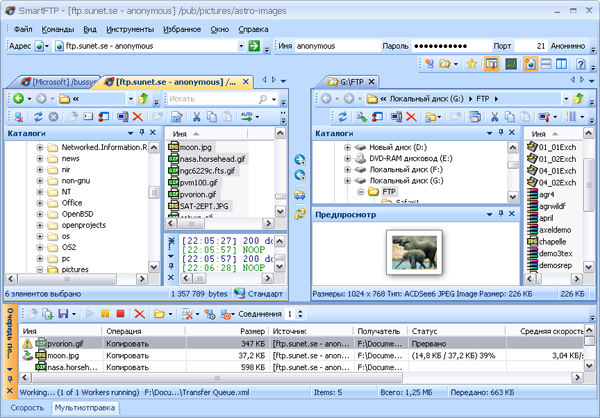600x418 pixels.
Task: Toggle the vertical split layout icon
Action: [x=561, y=64]
